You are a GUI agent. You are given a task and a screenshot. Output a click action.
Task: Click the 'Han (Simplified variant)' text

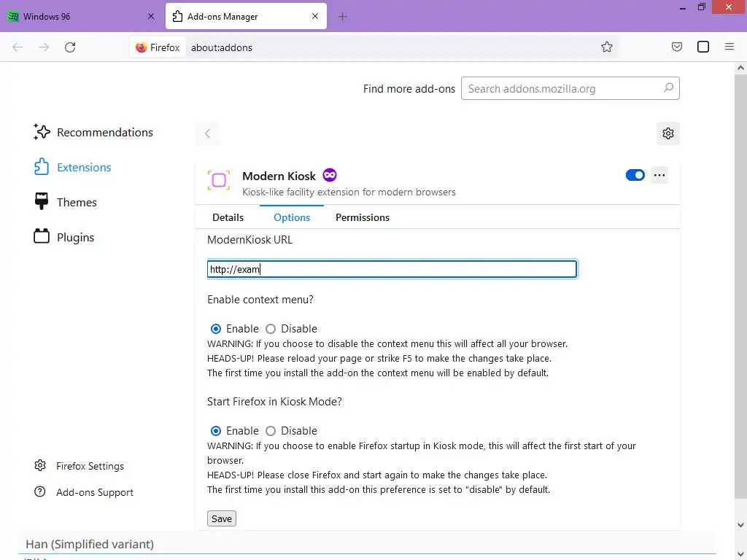coord(90,544)
